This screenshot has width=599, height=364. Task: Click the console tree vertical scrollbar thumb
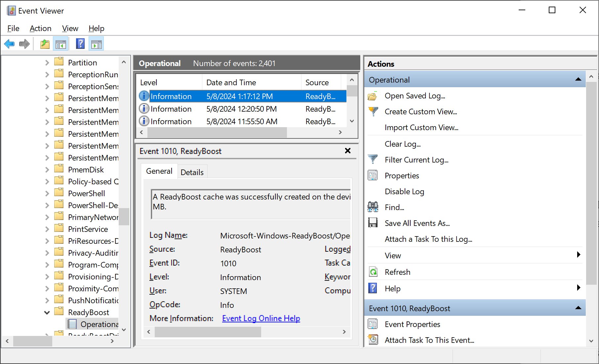tap(124, 216)
